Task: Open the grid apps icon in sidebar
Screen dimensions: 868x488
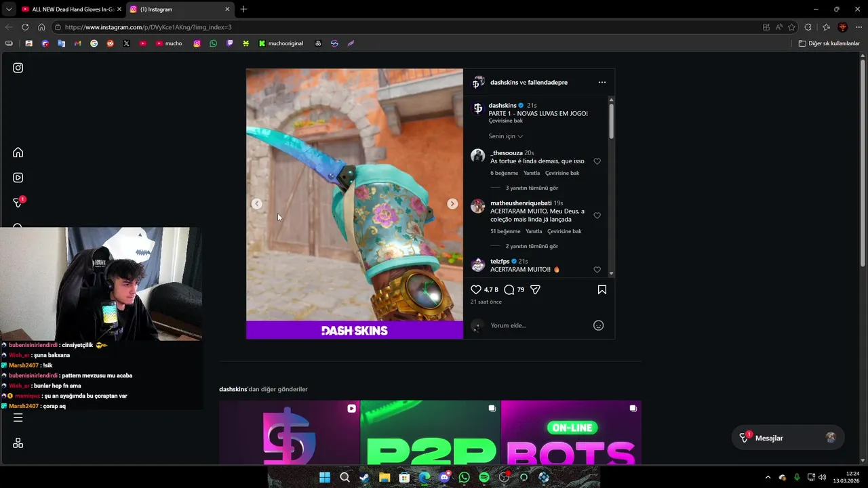Action: [x=18, y=443]
